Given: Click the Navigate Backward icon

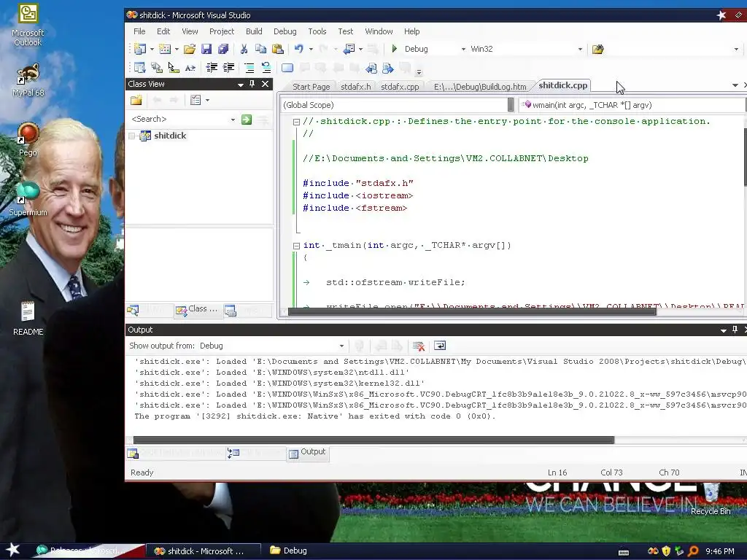Looking at the screenshot, I should tap(349, 49).
